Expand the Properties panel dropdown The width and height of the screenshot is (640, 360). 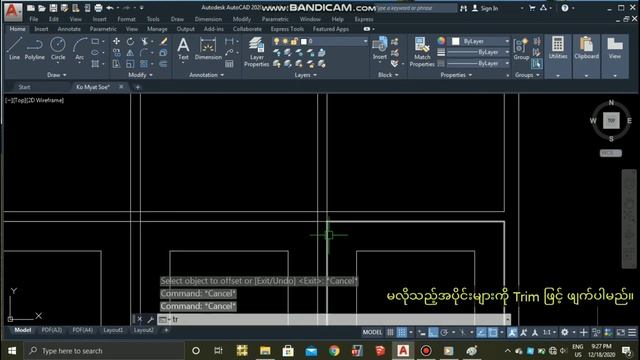point(456,75)
